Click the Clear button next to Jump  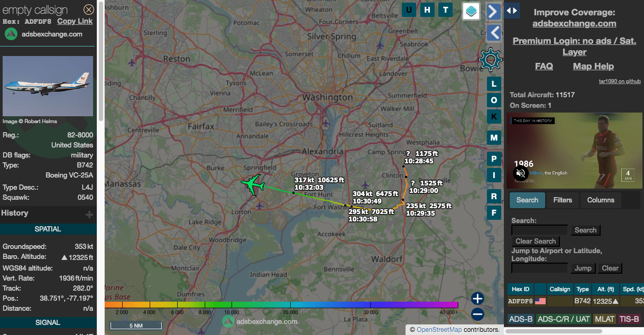tap(610, 268)
